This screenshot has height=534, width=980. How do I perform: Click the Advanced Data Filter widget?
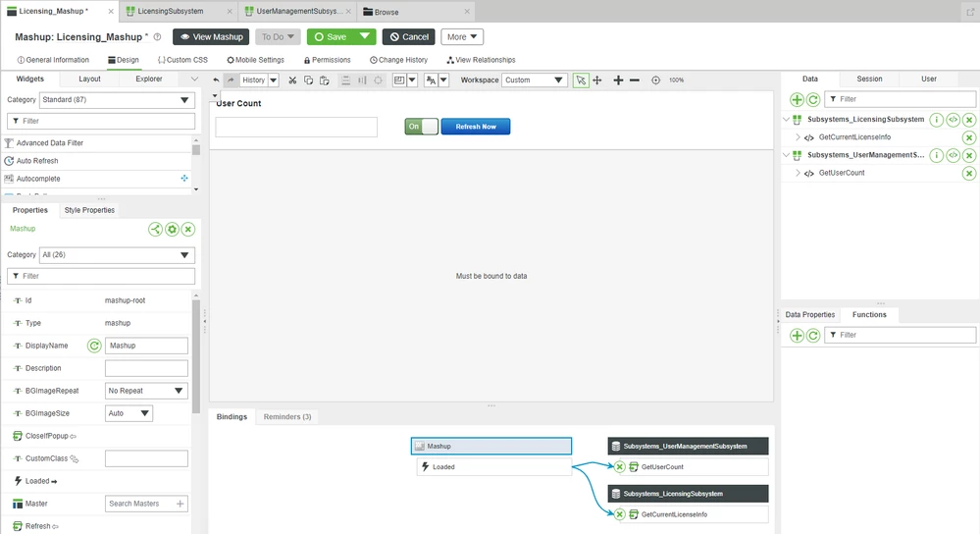coord(97,143)
